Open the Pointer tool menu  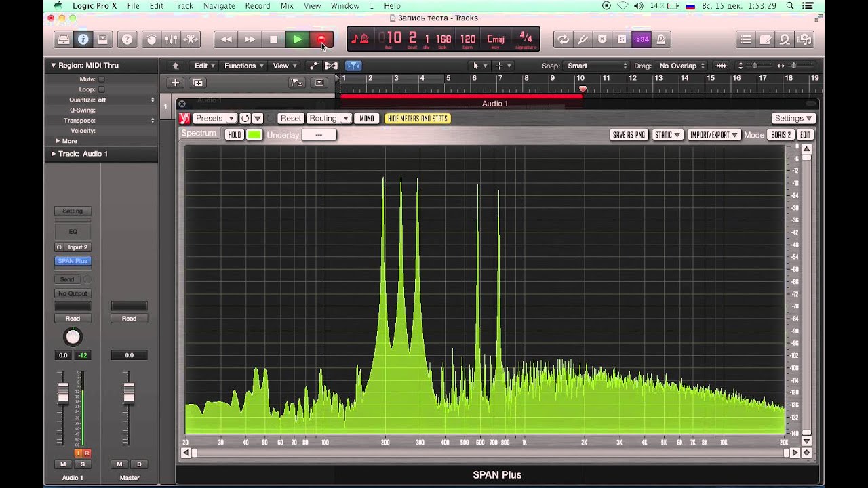click(x=479, y=66)
